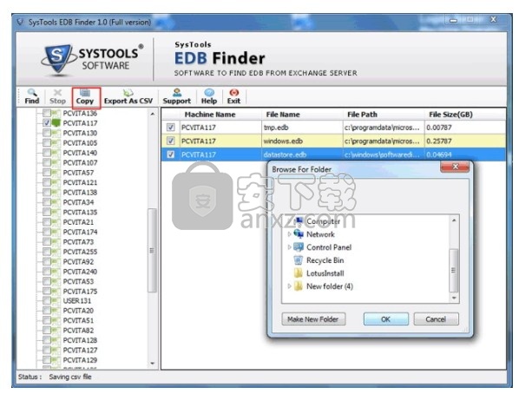This screenshot has width=532, height=394.
Task: Click machine list scroll down arrow
Action: pos(153,363)
